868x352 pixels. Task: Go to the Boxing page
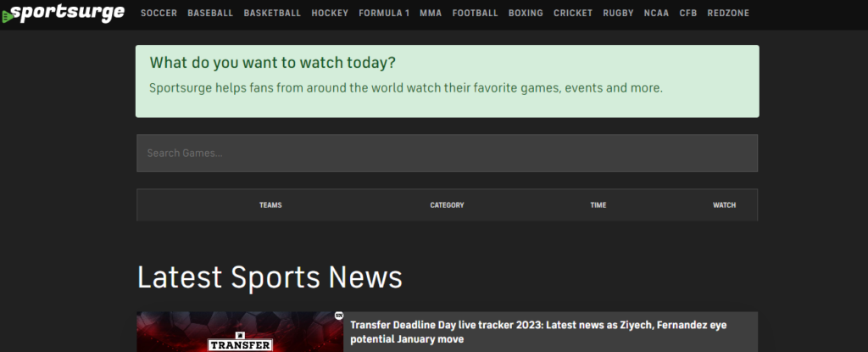[526, 14]
